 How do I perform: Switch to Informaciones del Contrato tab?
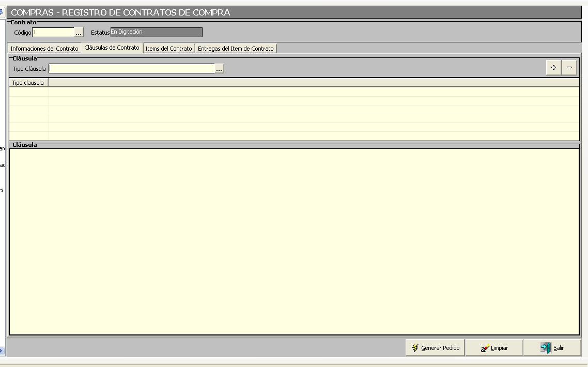44,49
